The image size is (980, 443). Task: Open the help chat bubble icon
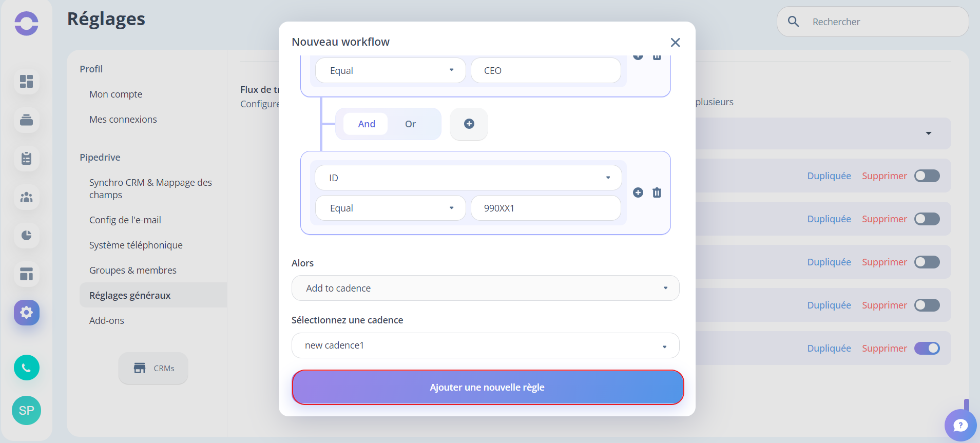click(960, 425)
